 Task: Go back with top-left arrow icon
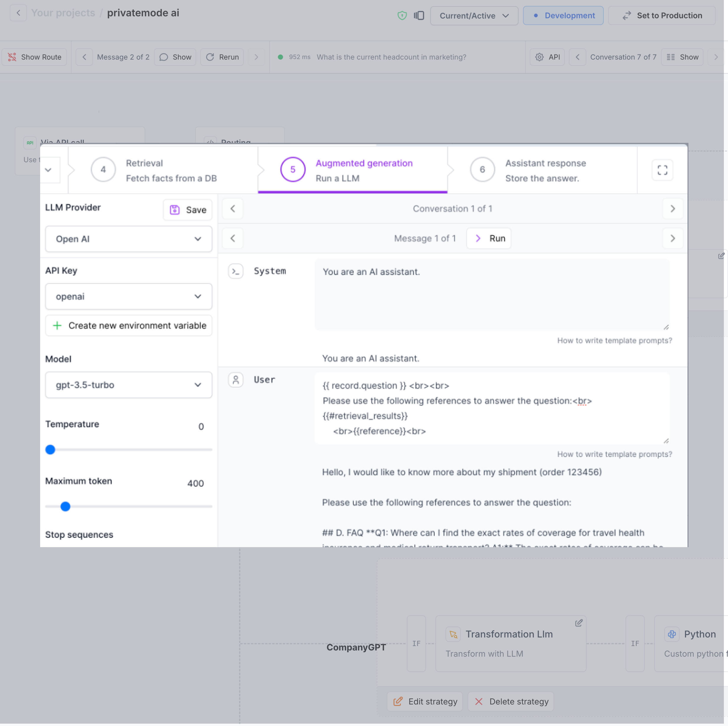[x=18, y=13]
